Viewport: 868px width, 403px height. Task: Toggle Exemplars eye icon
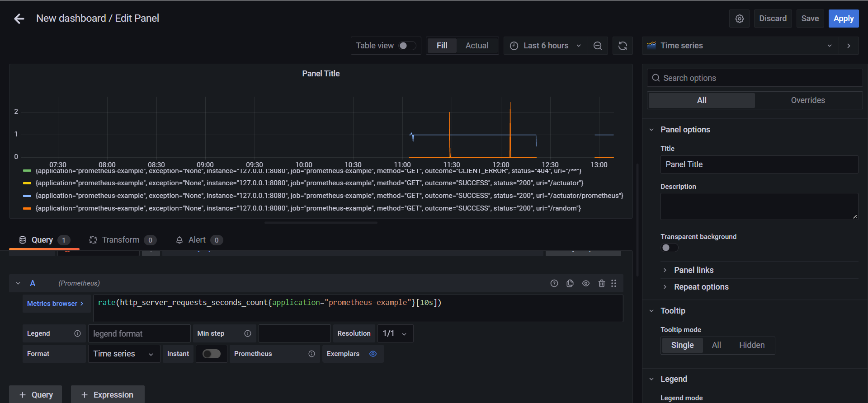point(373,354)
